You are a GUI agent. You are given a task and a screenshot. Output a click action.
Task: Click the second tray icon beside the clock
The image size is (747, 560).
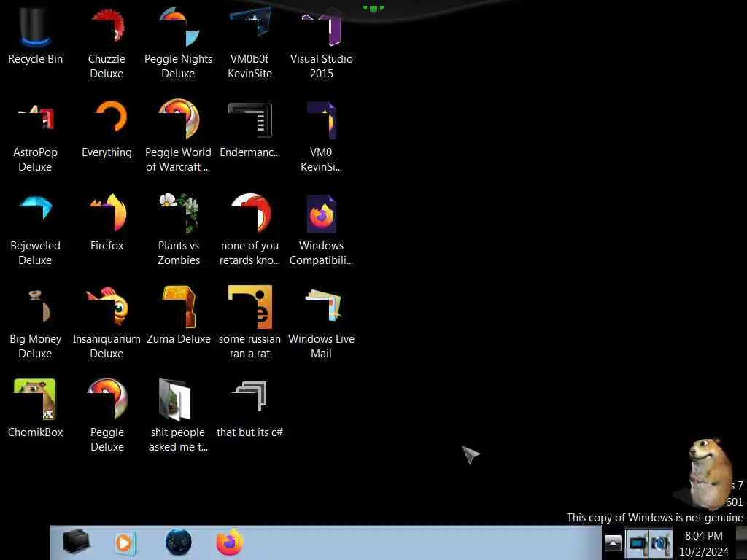click(660, 543)
